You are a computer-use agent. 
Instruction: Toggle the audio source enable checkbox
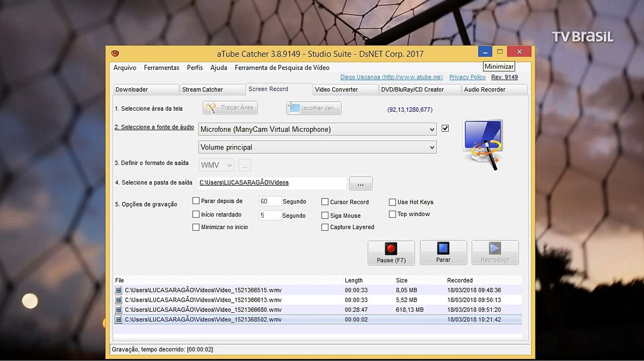click(x=445, y=128)
